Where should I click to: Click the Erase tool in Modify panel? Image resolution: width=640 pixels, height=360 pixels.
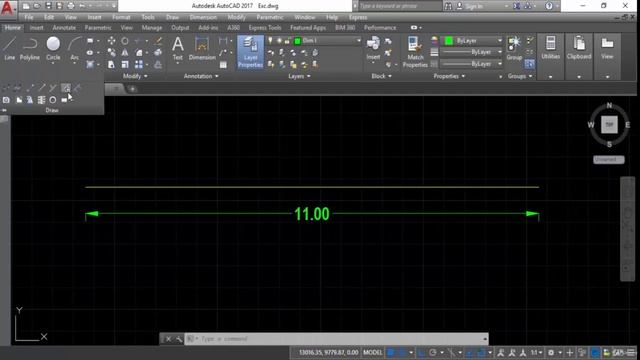[x=158, y=41]
